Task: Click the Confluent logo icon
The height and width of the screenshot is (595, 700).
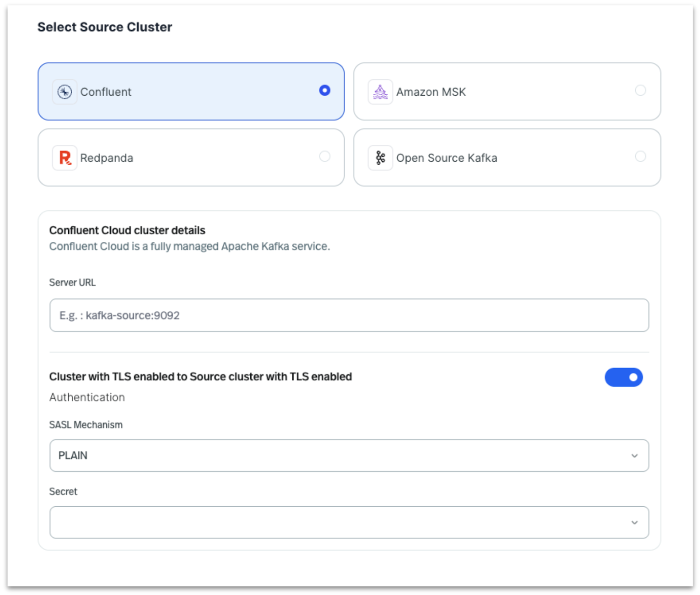Action: (x=65, y=92)
